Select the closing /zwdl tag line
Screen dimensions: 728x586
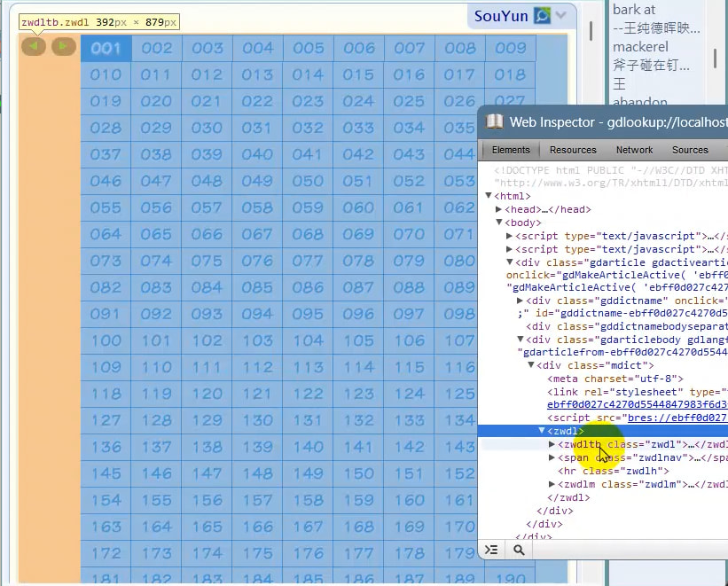pyautogui.click(x=568, y=497)
